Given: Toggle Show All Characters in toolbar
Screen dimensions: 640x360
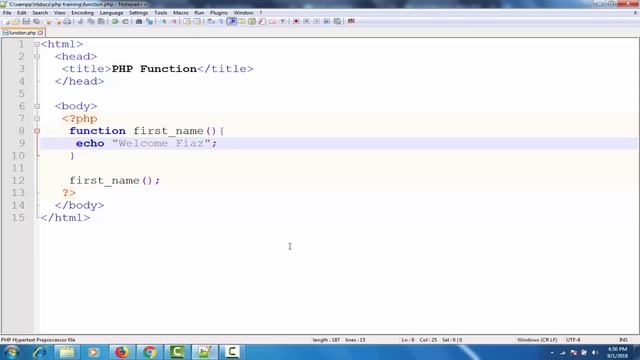Looking at the screenshot, I should click(x=221, y=21).
